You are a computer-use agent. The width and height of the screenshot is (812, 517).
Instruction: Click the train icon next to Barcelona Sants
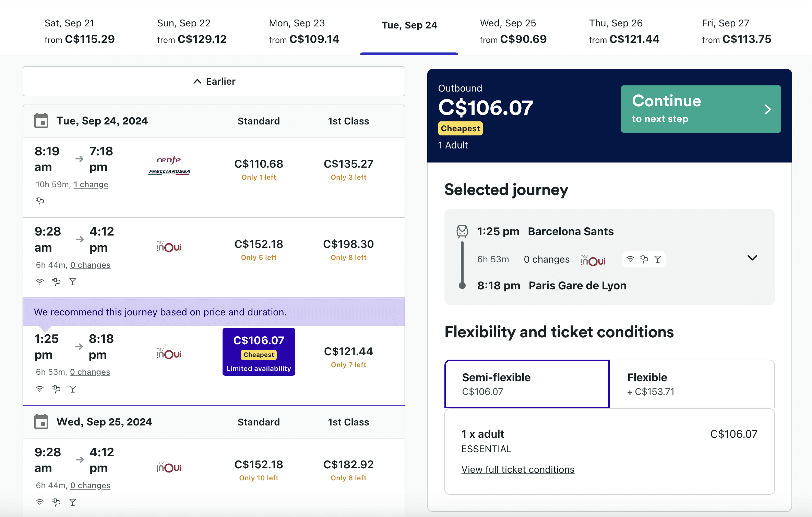[462, 231]
